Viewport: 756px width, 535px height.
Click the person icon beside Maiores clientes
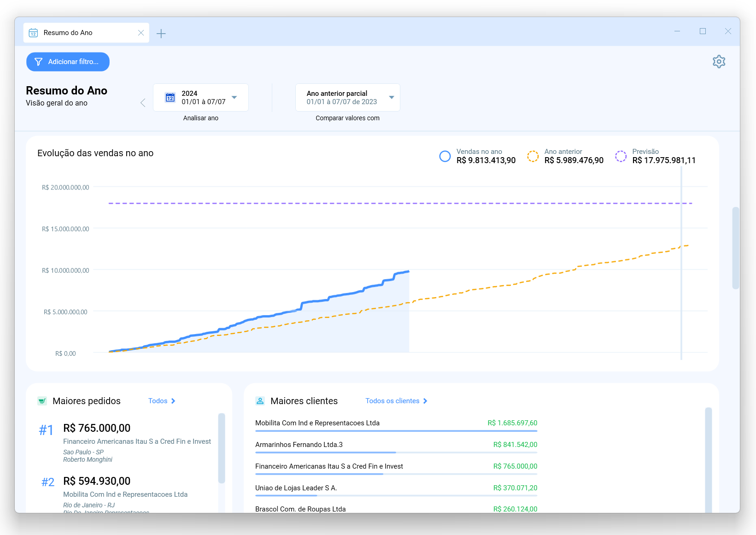pyautogui.click(x=260, y=401)
